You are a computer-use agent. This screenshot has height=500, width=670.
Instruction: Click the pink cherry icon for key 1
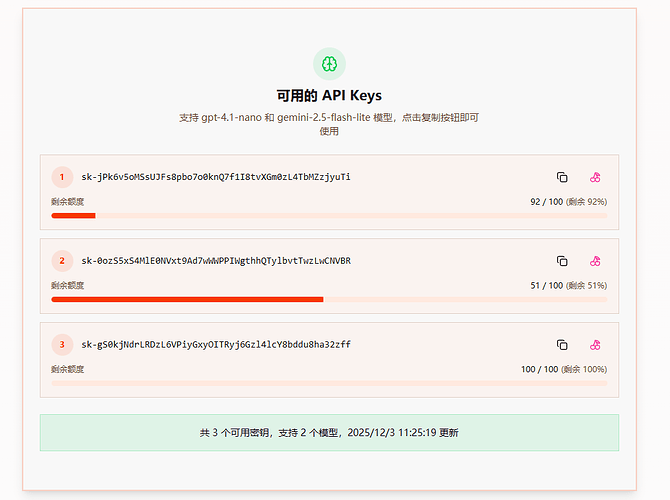click(x=595, y=177)
